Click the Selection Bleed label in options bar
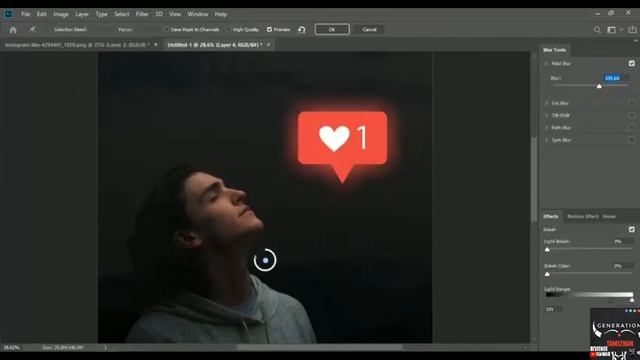The image size is (640, 360). [x=71, y=29]
